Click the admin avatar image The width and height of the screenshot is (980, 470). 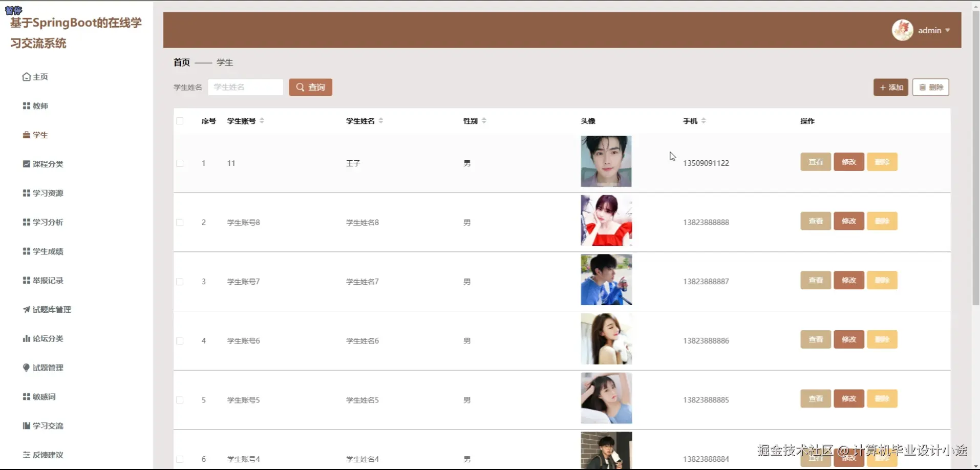coord(903,30)
